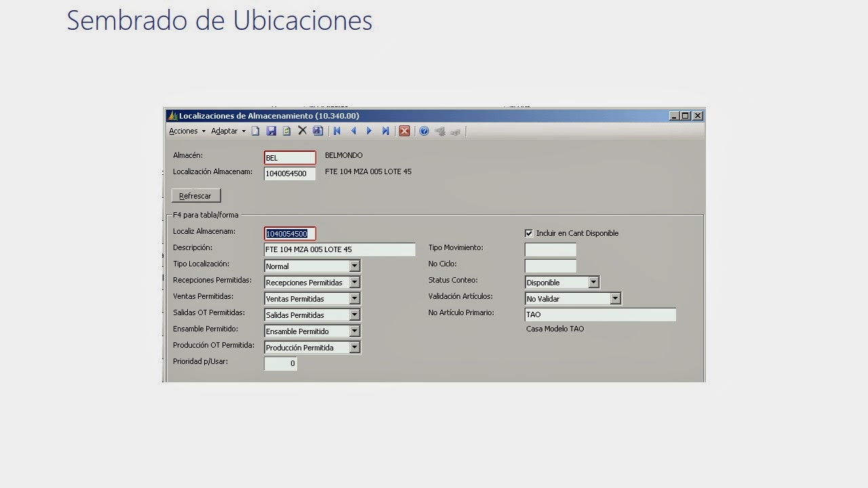This screenshot has width=868, height=488.
Task: Expand the Recepciones Permitidas dropdown
Action: coord(355,282)
